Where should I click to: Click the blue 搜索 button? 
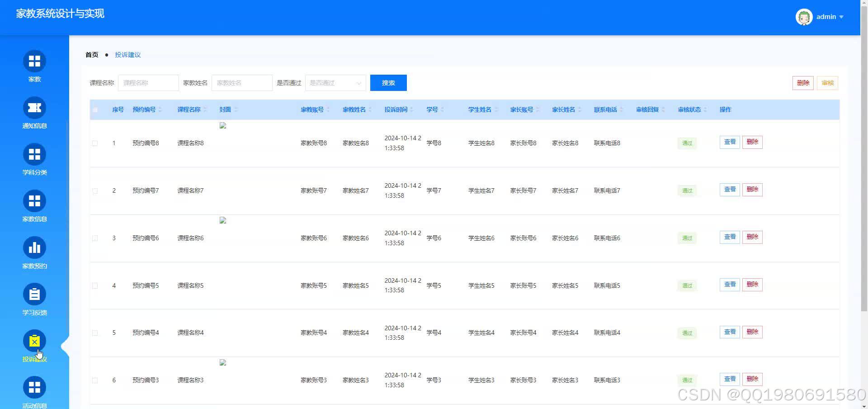tap(388, 83)
